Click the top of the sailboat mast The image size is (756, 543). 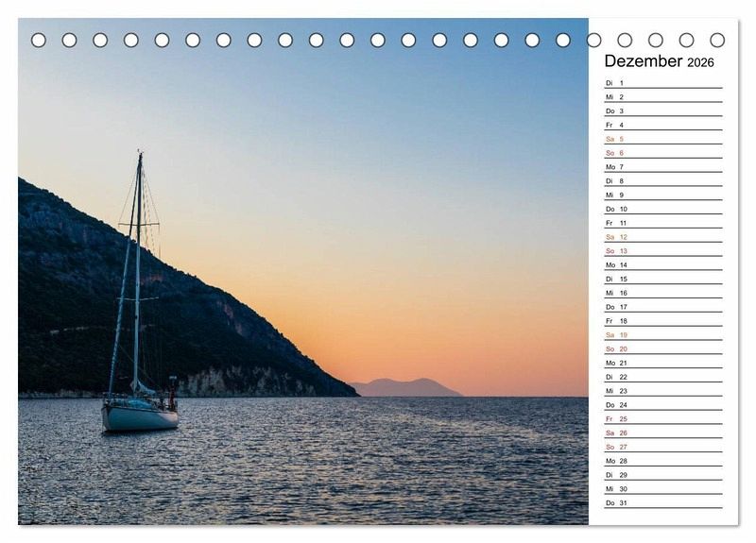140,155
